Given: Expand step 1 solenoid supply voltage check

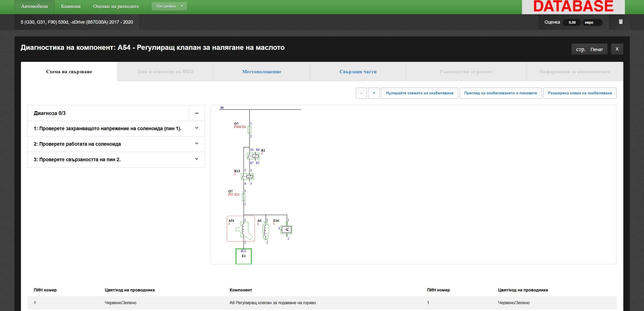Looking at the screenshot, I should (x=116, y=129).
